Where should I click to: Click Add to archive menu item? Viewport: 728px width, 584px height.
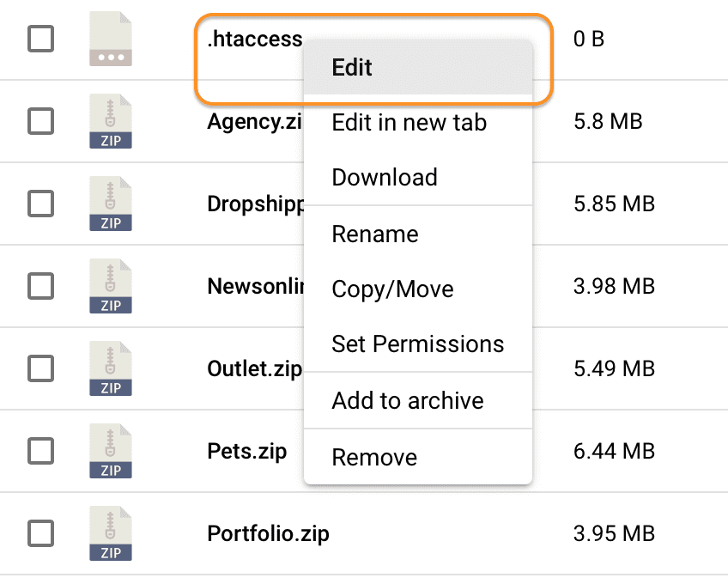408,401
